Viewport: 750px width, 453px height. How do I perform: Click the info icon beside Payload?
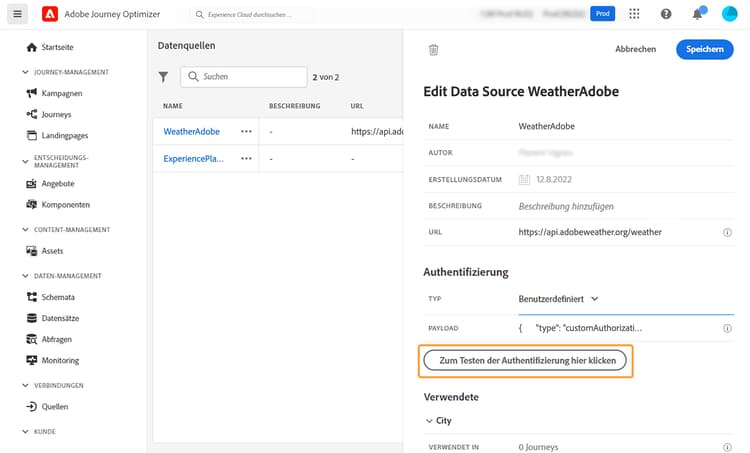click(727, 327)
